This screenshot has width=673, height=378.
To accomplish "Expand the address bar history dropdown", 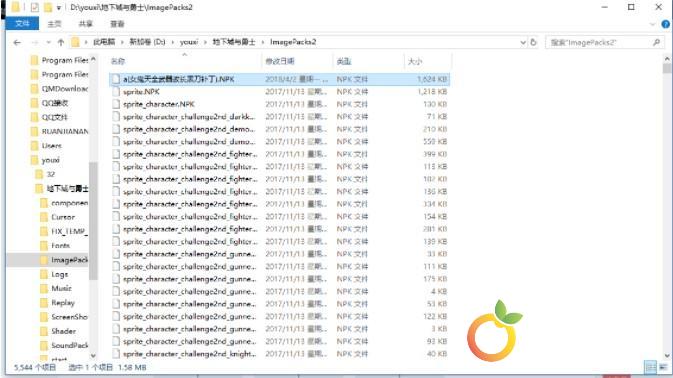I will click(523, 42).
